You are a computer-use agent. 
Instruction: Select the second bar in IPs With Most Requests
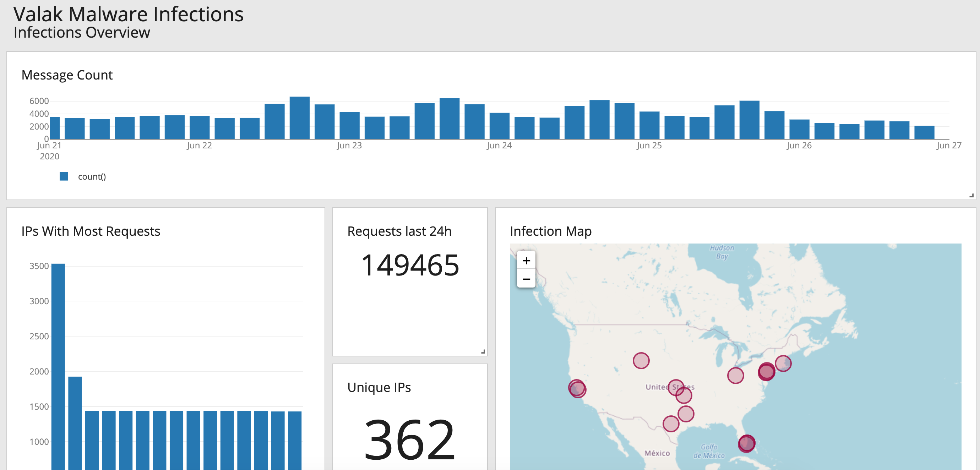tap(75, 423)
